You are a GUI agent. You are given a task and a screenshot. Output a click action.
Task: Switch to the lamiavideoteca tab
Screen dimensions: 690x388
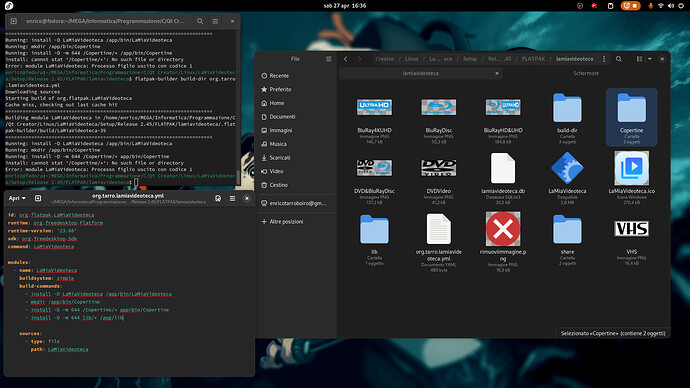[420, 73]
